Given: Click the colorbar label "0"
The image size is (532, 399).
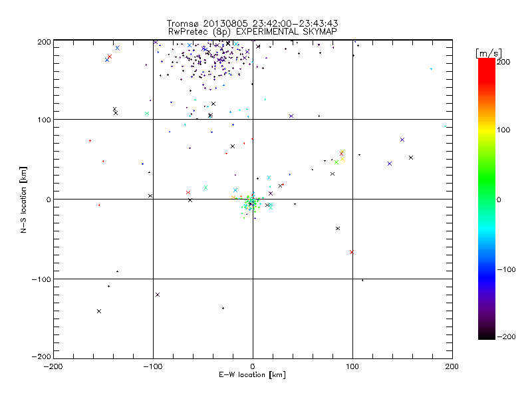Looking at the screenshot, I should coord(499,199).
